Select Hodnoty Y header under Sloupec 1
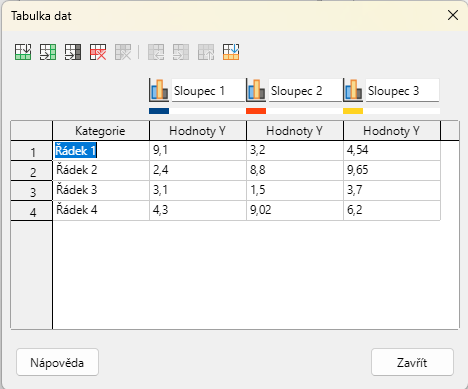 [x=198, y=131]
